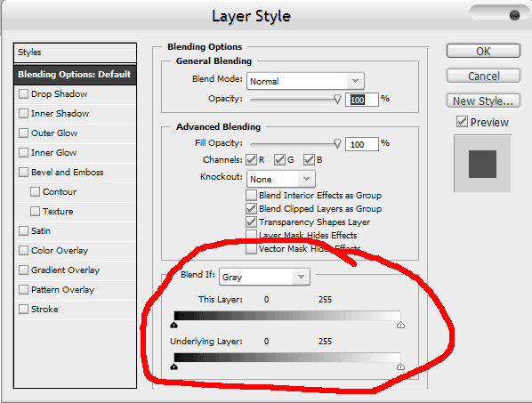The image size is (532, 403).
Task: Open the Blend If dropdown set to Gray
Action: [x=264, y=277]
